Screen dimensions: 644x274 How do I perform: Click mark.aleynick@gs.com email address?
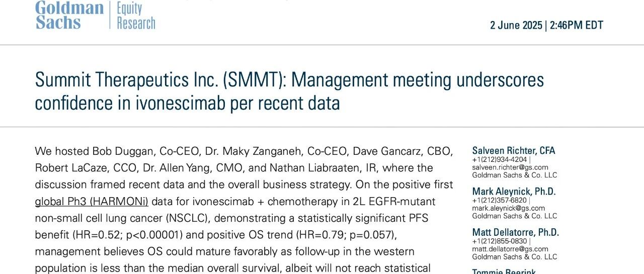508,208
